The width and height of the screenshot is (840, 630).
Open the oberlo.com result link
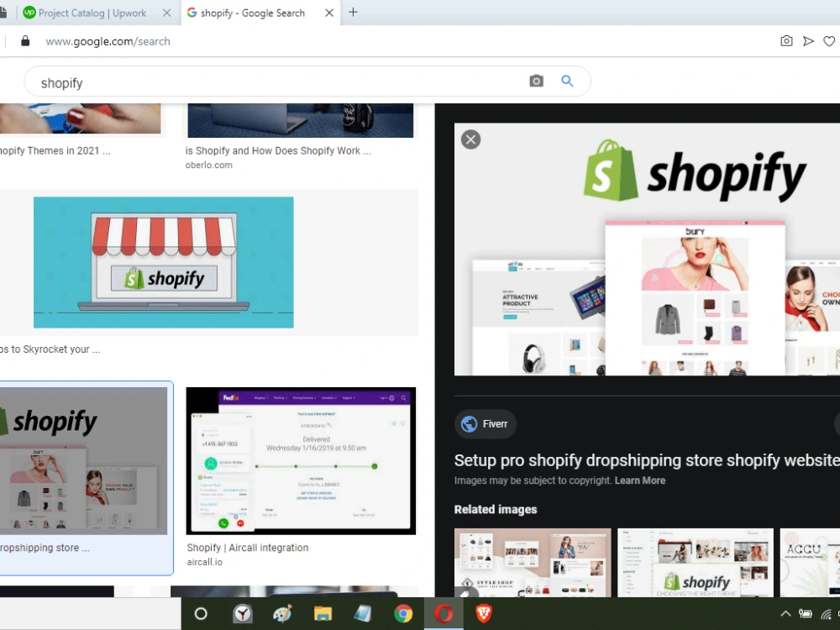[209, 165]
